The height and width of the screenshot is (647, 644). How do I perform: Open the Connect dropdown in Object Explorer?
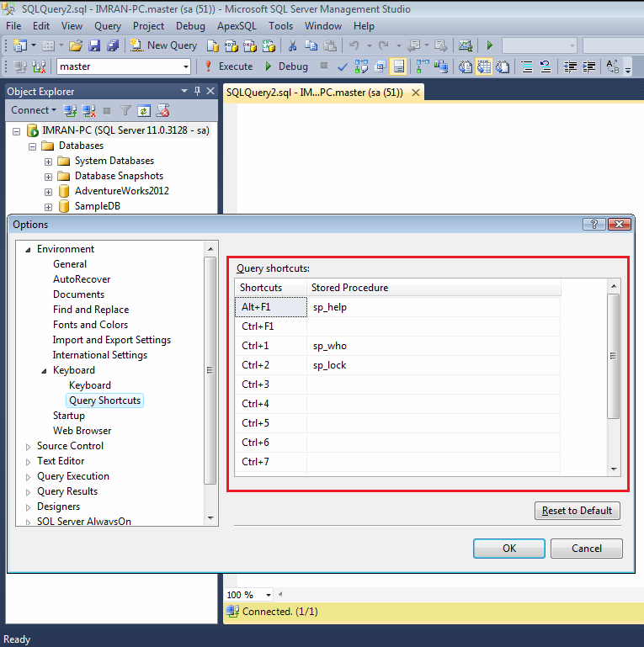coord(34,110)
